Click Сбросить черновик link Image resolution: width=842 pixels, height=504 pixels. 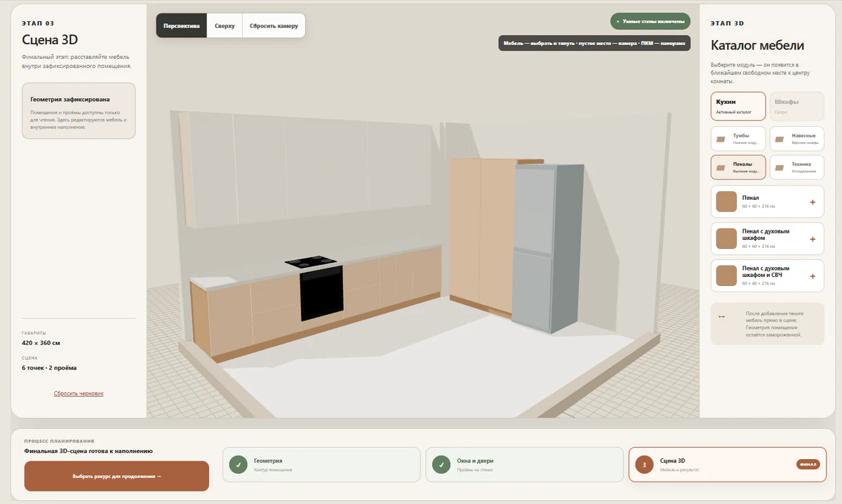pyautogui.click(x=79, y=393)
